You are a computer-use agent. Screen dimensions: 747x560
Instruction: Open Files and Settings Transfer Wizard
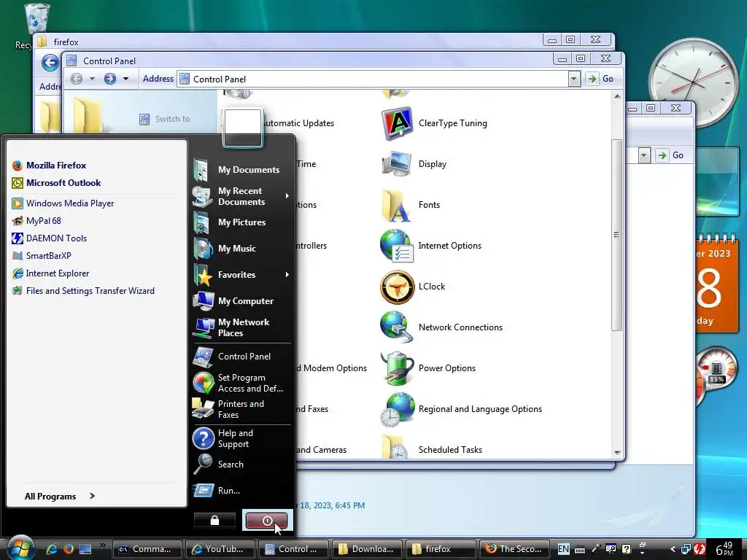tap(83, 291)
